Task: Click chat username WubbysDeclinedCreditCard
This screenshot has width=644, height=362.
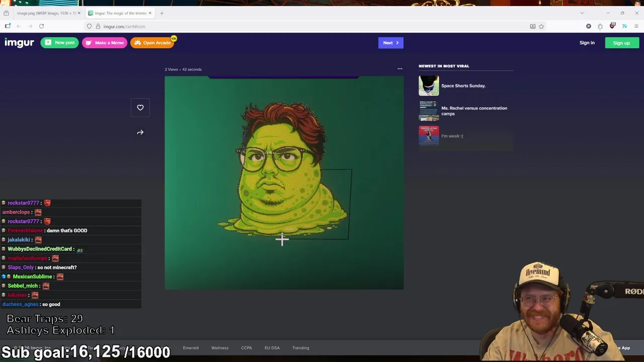Action: (x=40, y=249)
